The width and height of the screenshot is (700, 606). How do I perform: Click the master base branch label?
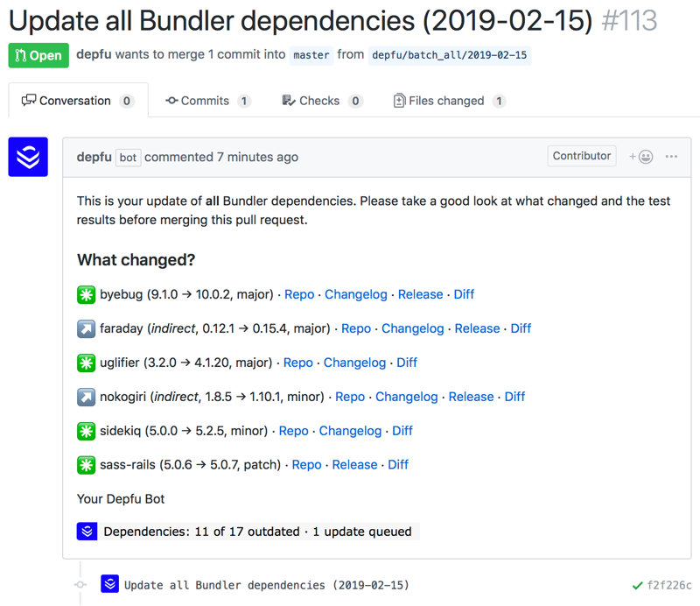coord(311,55)
